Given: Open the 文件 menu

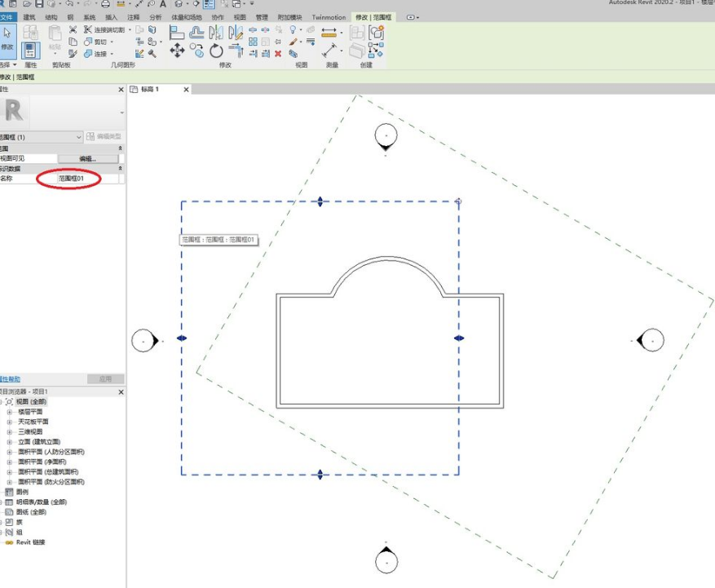Looking at the screenshot, I should (7, 17).
